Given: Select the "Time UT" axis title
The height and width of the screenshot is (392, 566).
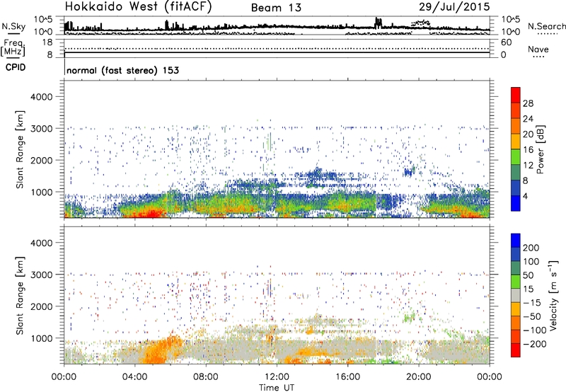Looking at the screenshot, I should click(x=277, y=388).
